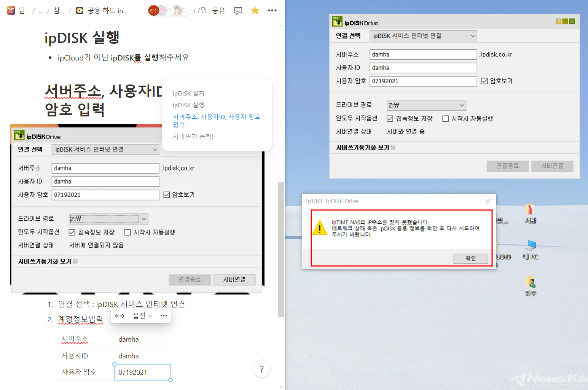Click the Notion page vertical scrollbar

(281, 249)
